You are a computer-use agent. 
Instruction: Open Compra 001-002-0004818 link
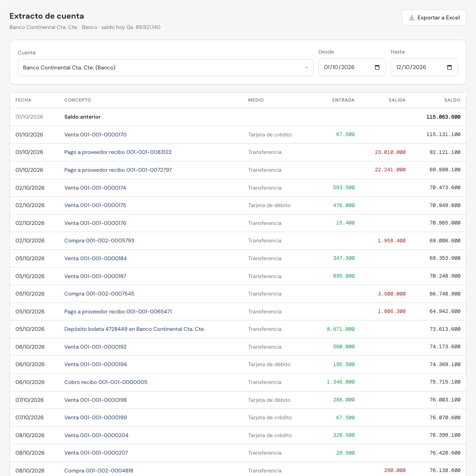click(x=99, y=471)
